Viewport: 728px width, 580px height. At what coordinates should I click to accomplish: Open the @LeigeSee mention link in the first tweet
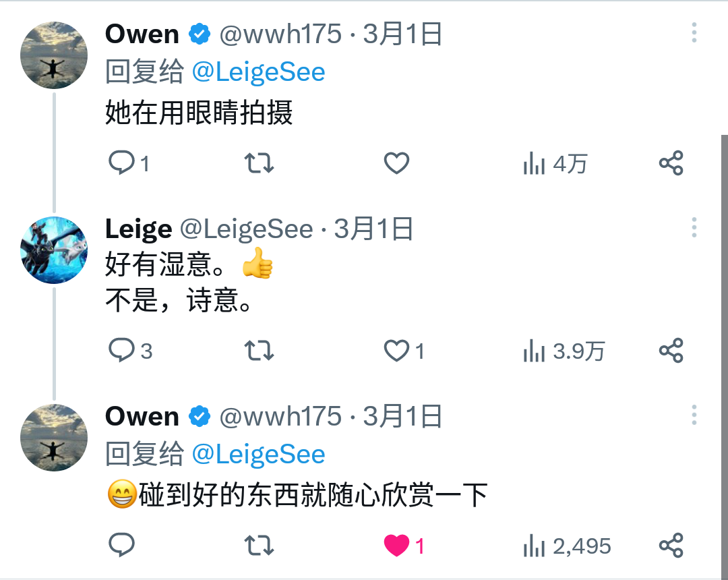pyautogui.click(x=258, y=72)
